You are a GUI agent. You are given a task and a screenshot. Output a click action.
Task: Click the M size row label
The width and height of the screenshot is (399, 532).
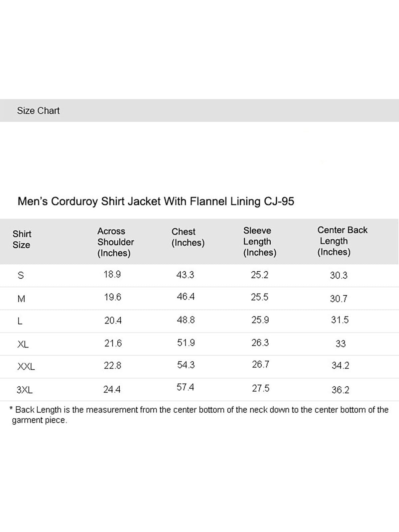coord(21,299)
